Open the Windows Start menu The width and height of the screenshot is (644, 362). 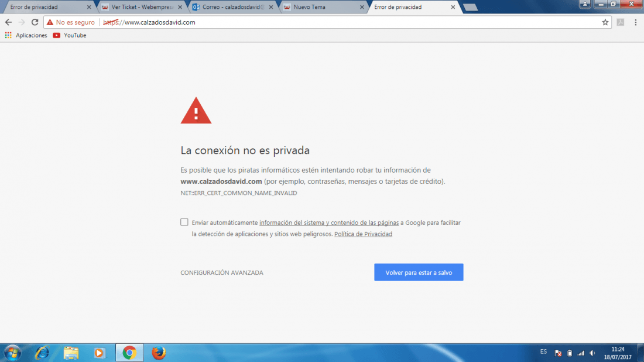(x=12, y=353)
